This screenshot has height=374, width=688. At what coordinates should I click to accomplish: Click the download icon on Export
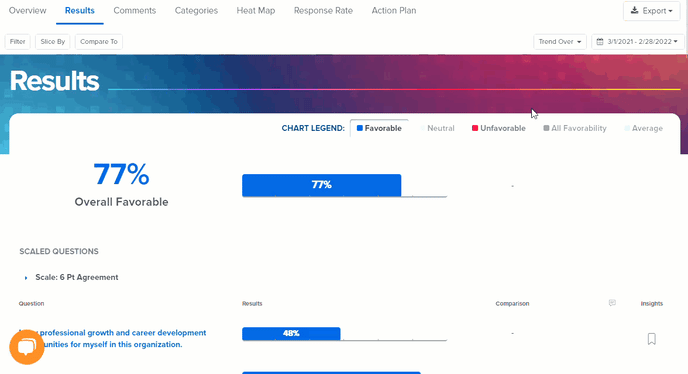pyautogui.click(x=634, y=10)
